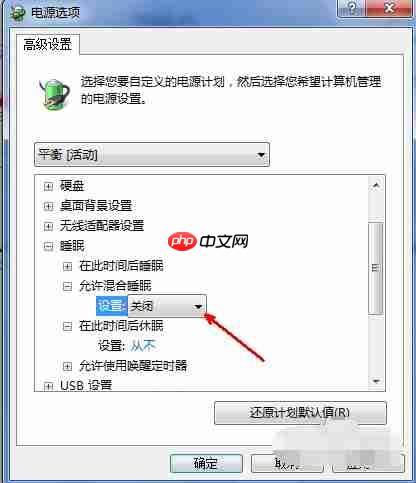
Task: Click the 确定 button
Action: 206,463
